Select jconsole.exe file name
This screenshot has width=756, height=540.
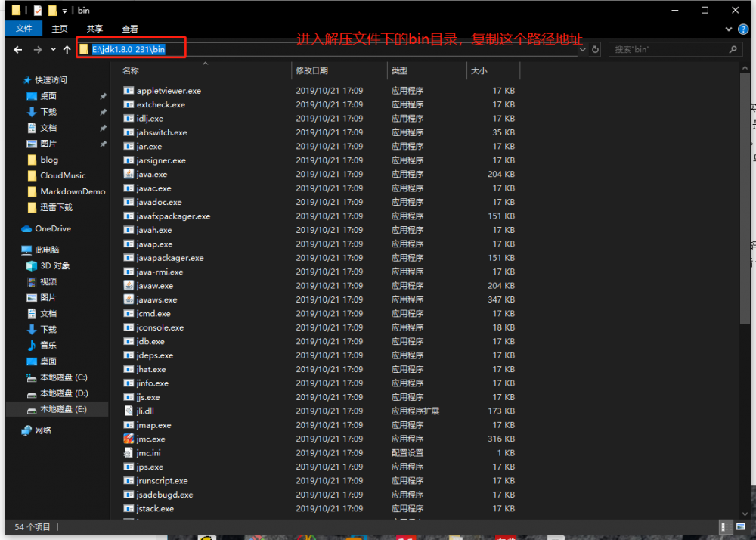click(x=160, y=327)
